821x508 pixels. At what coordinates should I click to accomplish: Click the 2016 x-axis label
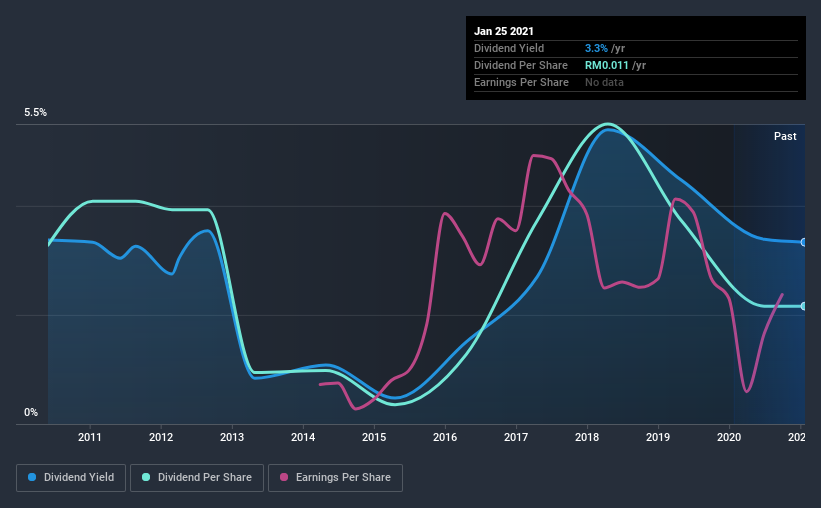[445, 437]
